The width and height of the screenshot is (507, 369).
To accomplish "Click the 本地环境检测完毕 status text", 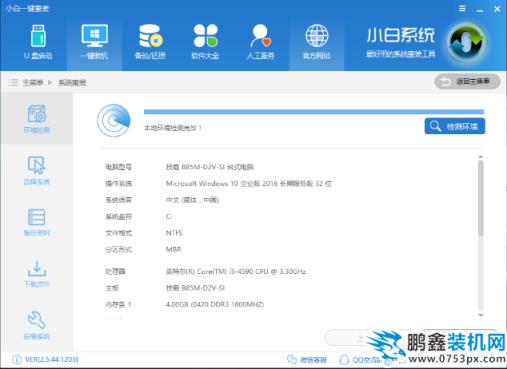I will point(173,127).
